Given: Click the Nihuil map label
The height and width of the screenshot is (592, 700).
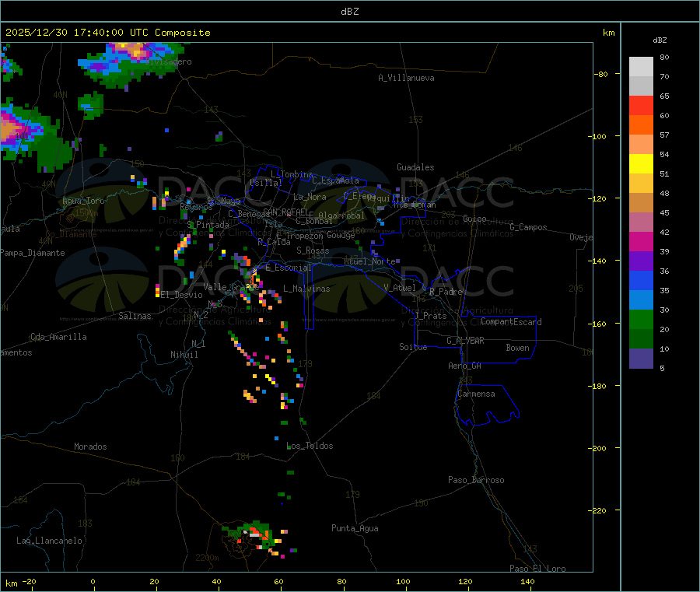Looking at the screenshot, I should coord(184,355).
